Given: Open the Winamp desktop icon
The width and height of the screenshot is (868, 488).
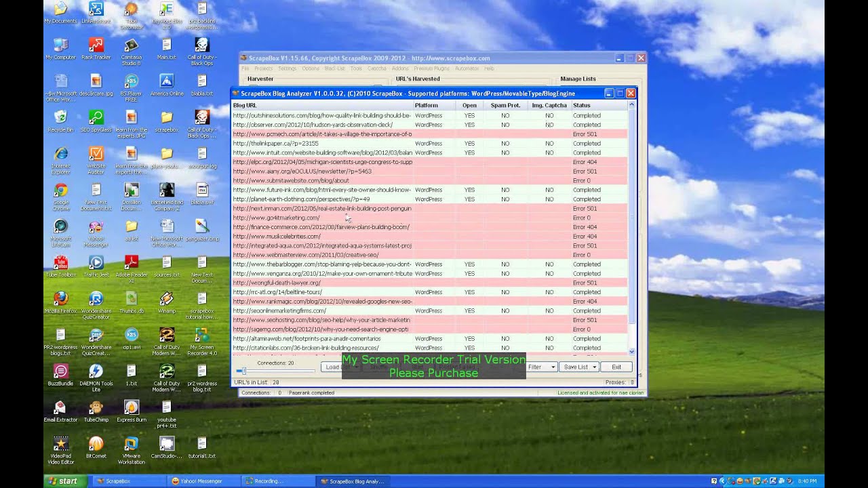Looking at the screenshot, I should click(x=166, y=304).
